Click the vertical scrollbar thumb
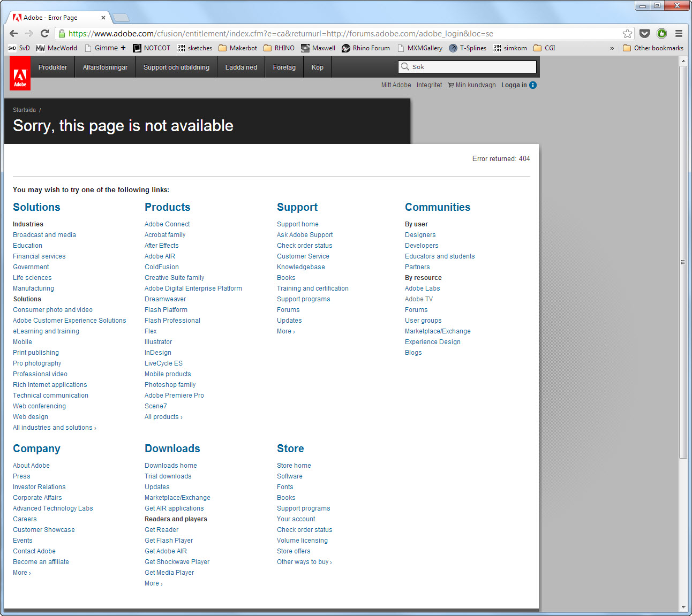This screenshot has width=692, height=616. coord(683,262)
